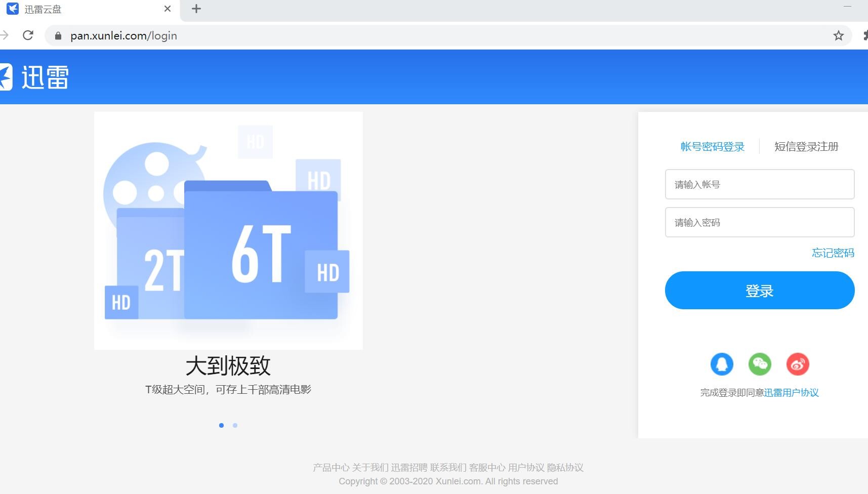Switch to the 短信登录注册 tab
Image resolution: width=868 pixels, height=494 pixels.
(806, 147)
